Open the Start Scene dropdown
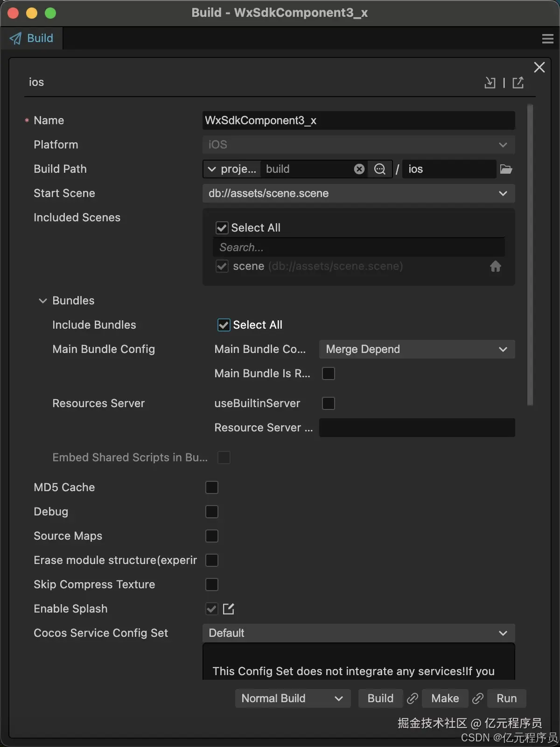560x747 pixels. pyautogui.click(x=358, y=193)
